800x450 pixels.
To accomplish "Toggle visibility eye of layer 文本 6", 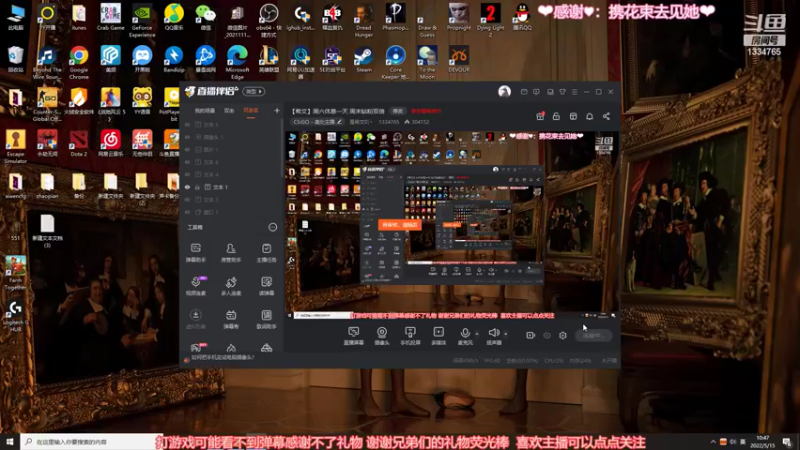I will tap(187, 162).
